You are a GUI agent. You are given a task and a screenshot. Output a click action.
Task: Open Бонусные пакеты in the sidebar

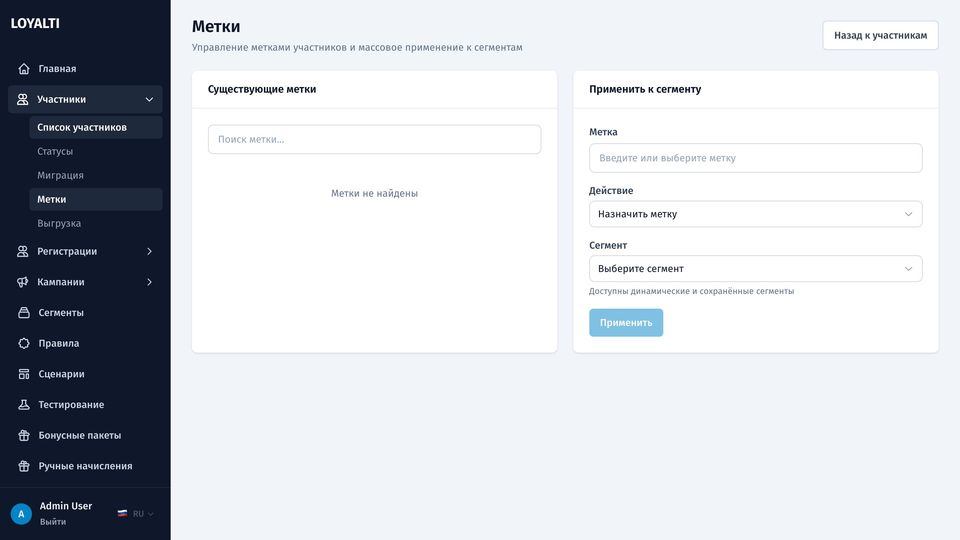pyautogui.click(x=85, y=435)
